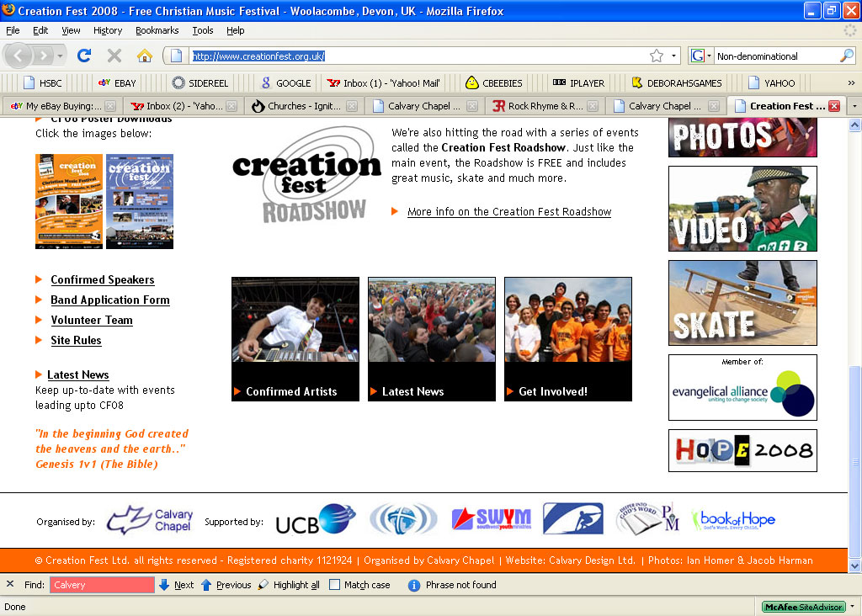This screenshot has width=862, height=616.
Task: Stop loading with the X toolbar button
Action: 114,56
